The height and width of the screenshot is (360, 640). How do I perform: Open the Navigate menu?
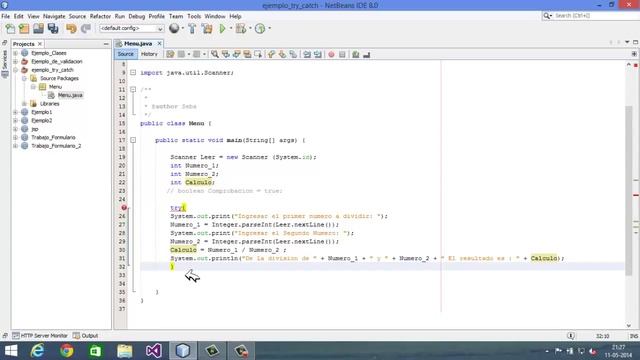coord(54,16)
